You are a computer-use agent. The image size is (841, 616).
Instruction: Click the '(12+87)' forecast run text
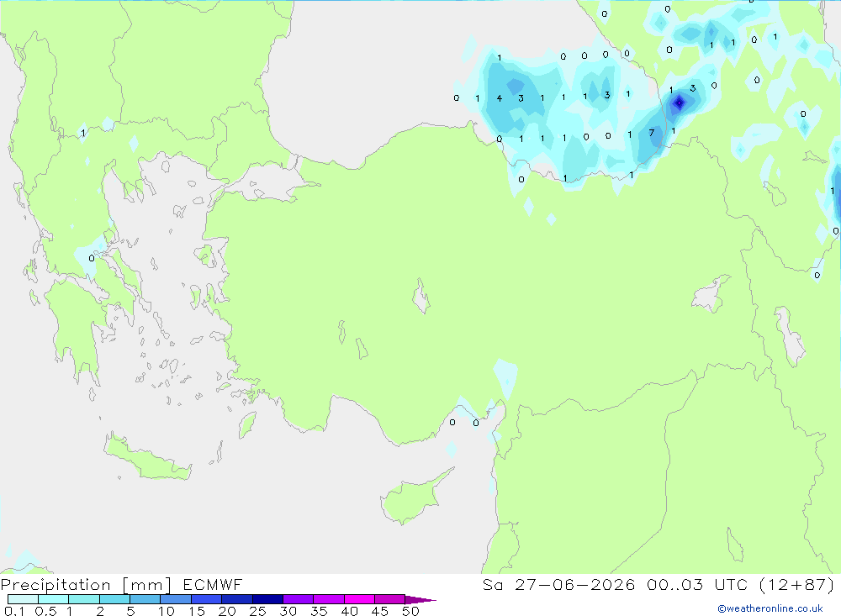coord(797,585)
